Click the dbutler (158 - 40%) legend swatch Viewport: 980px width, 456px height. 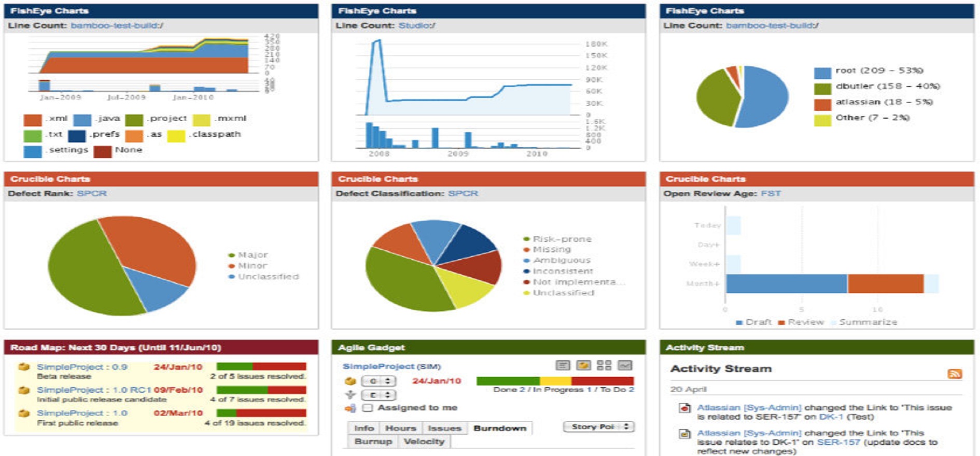tap(823, 89)
